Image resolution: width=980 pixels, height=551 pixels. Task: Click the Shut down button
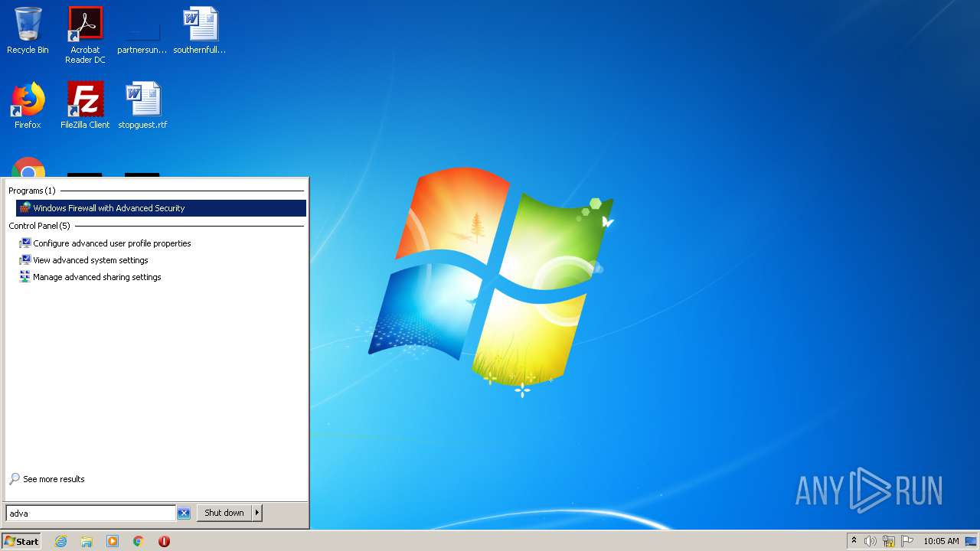pyautogui.click(x=224, y=513)
